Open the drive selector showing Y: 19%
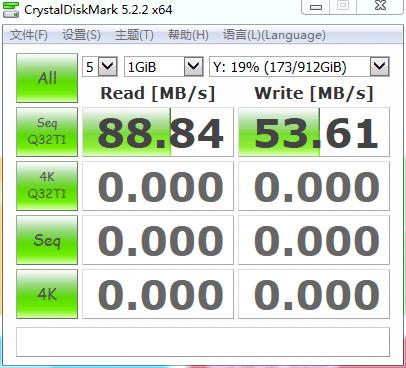The width and height of the screenshot is (406, 368). pos(299,67)
